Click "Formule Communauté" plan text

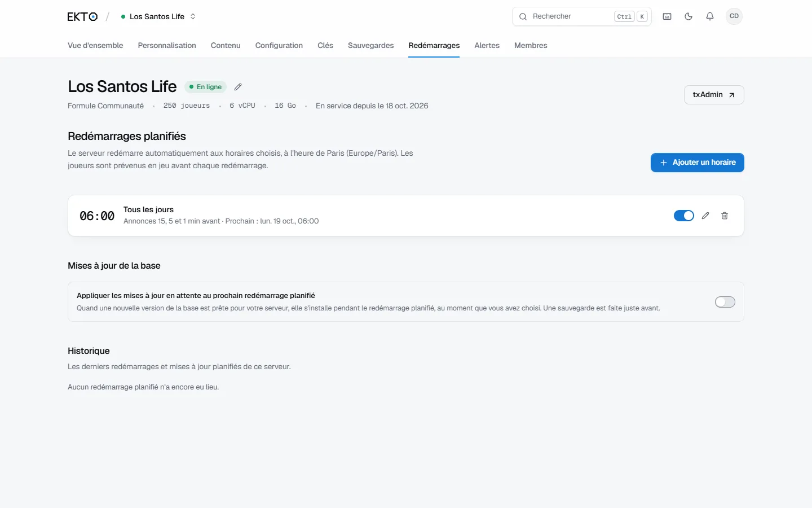point(105,106)
